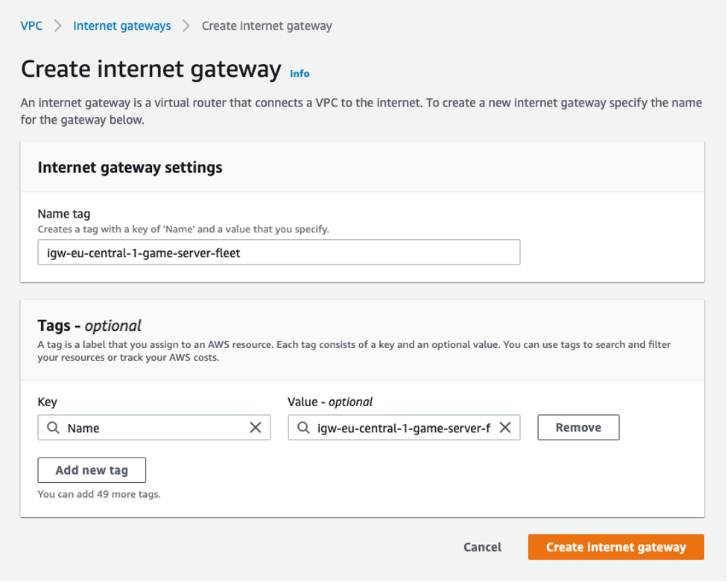Open the VPC breadcrumb link
The image size is (728, 582).
31,26
